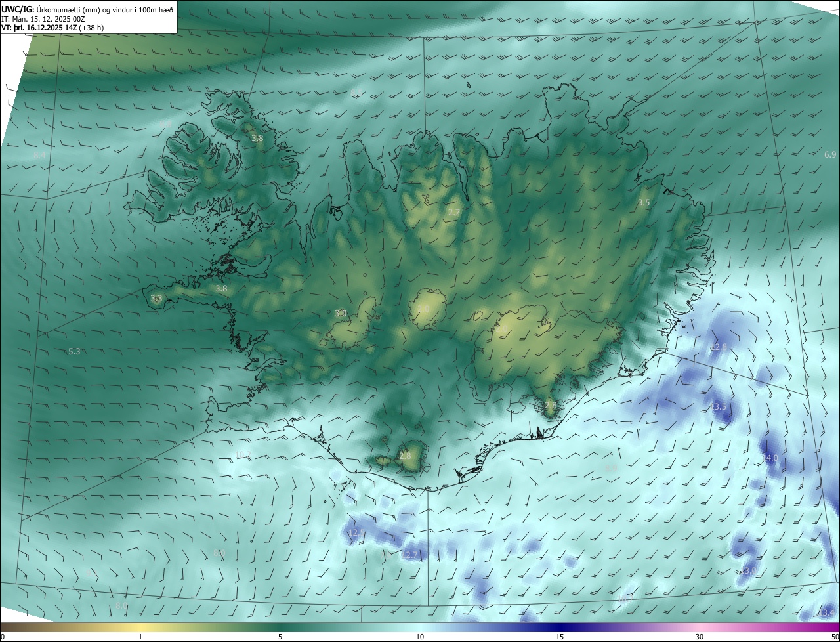Click the 5.3 value label on the map
840x642 pixels.
[74, 352]
